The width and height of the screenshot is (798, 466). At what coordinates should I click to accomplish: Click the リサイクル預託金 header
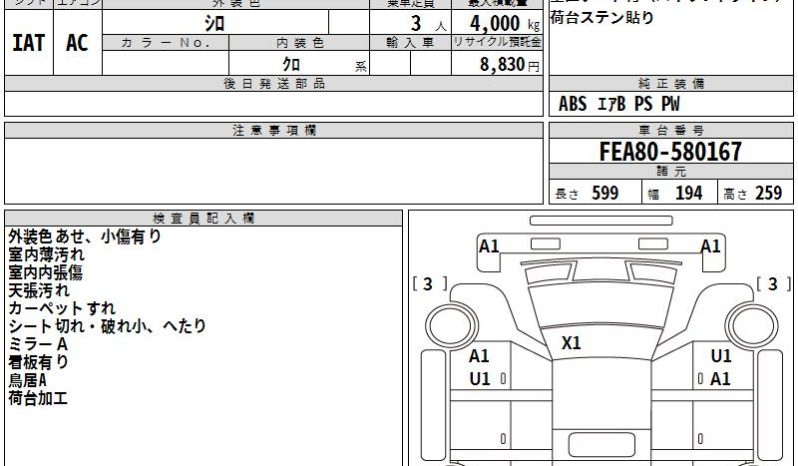click(x=497, y=42)
